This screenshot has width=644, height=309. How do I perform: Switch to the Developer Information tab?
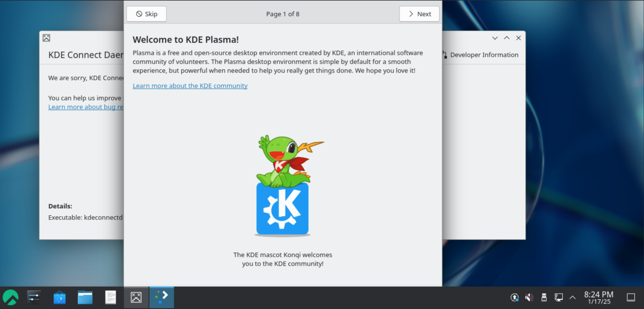click(484, 54)
